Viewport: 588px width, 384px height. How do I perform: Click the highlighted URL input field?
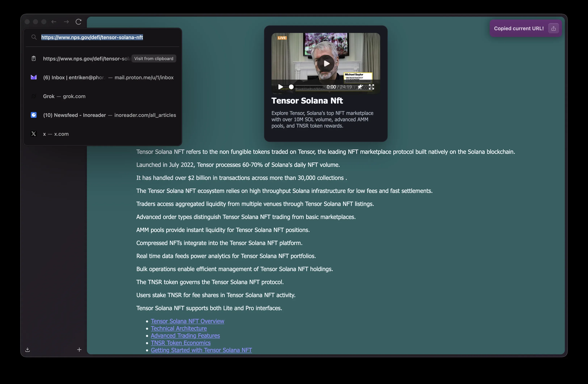tap(102, 37)
